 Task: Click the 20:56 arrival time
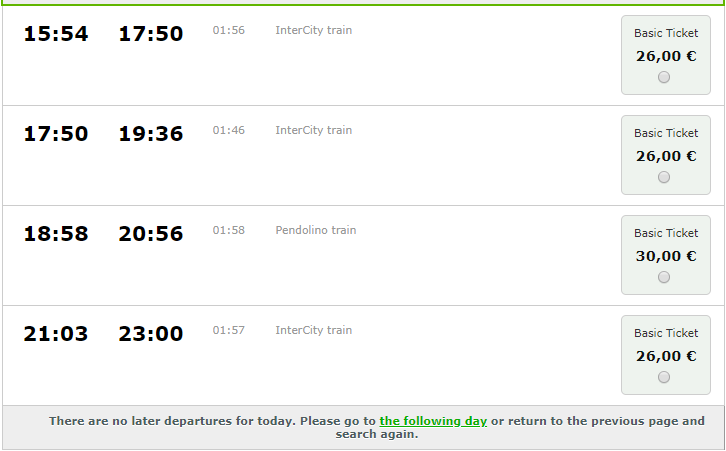pos(151,234)
